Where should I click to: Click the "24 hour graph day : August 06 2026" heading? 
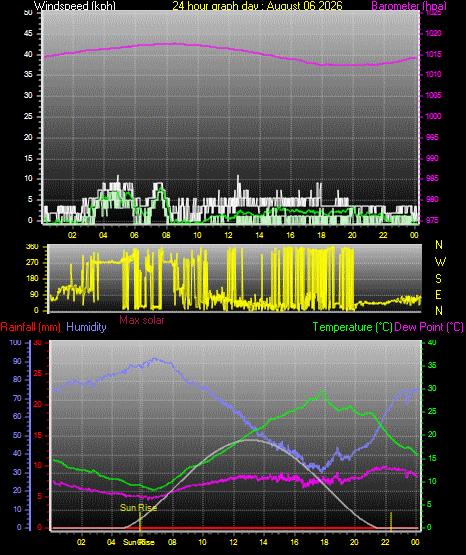tap(258, 6)
